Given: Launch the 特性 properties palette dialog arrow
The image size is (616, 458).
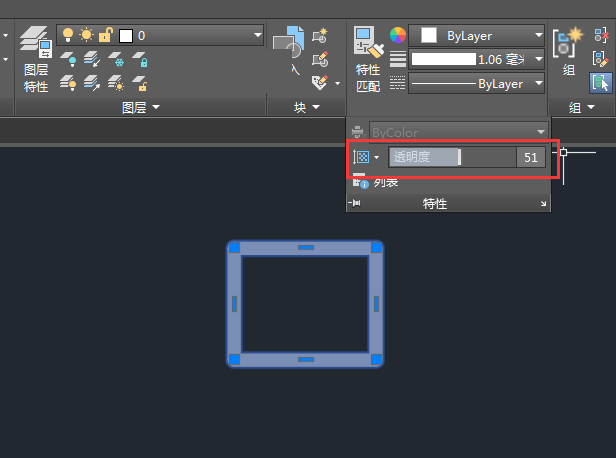Looking at the screenshot, I should pyautogui.click(x=543, y=203).
